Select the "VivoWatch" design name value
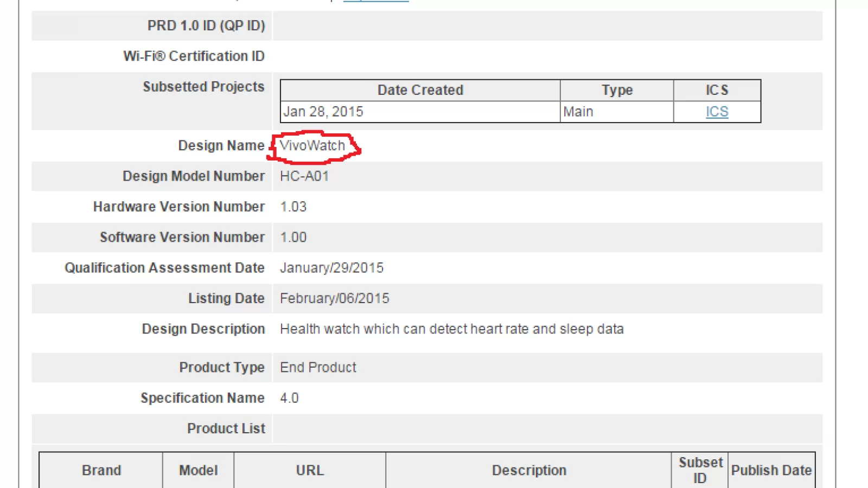 tap(312, 145)
